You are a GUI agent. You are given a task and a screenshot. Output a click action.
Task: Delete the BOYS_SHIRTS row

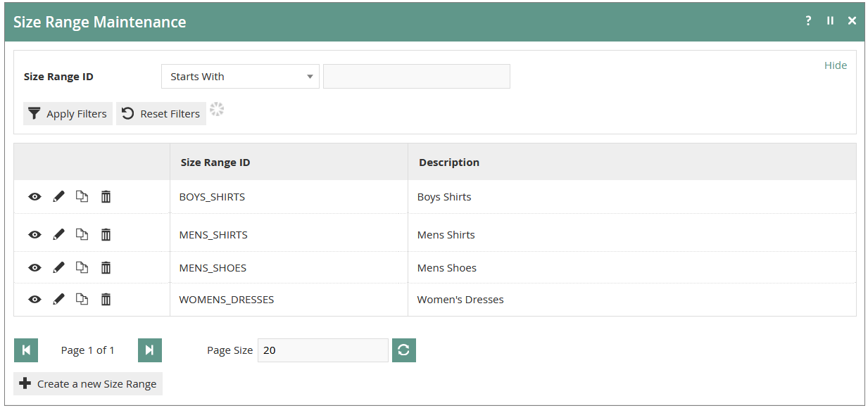(x=106, y=197)
